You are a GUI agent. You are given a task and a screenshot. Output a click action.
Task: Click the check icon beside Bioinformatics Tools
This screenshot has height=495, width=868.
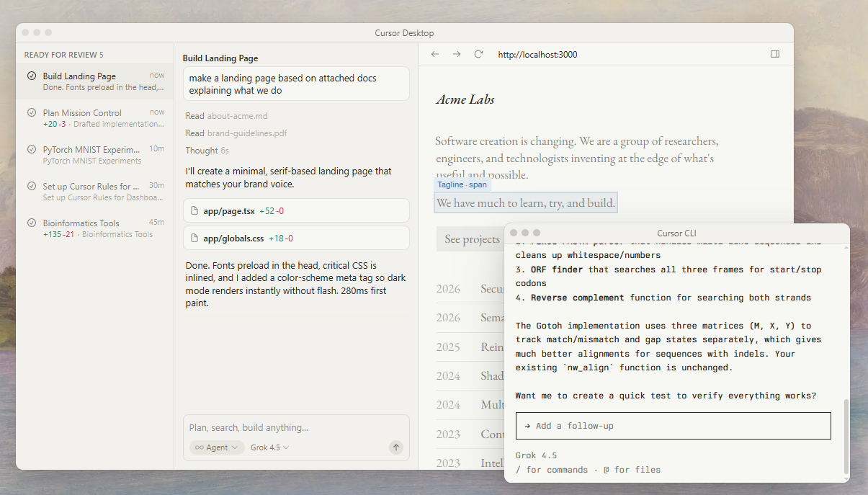click(x=32, y=223)
